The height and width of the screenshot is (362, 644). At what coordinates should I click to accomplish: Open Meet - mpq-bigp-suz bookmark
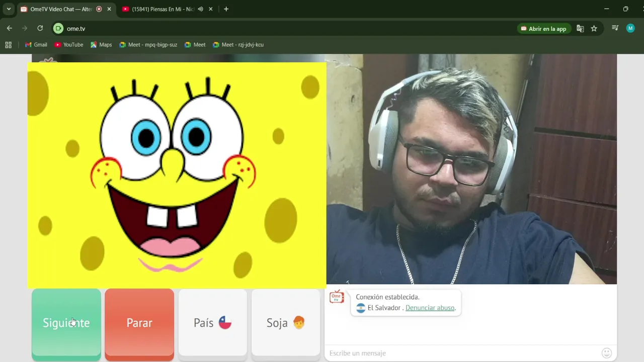[x=148, y=45]
